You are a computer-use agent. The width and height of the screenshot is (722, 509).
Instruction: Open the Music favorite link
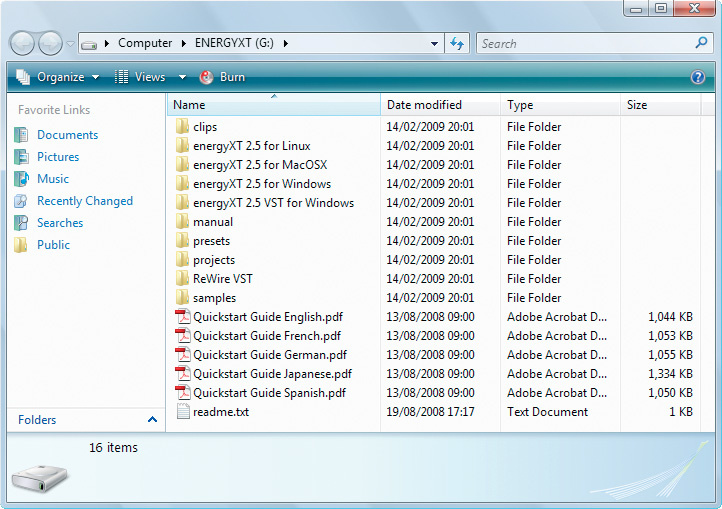pos(53,179)
